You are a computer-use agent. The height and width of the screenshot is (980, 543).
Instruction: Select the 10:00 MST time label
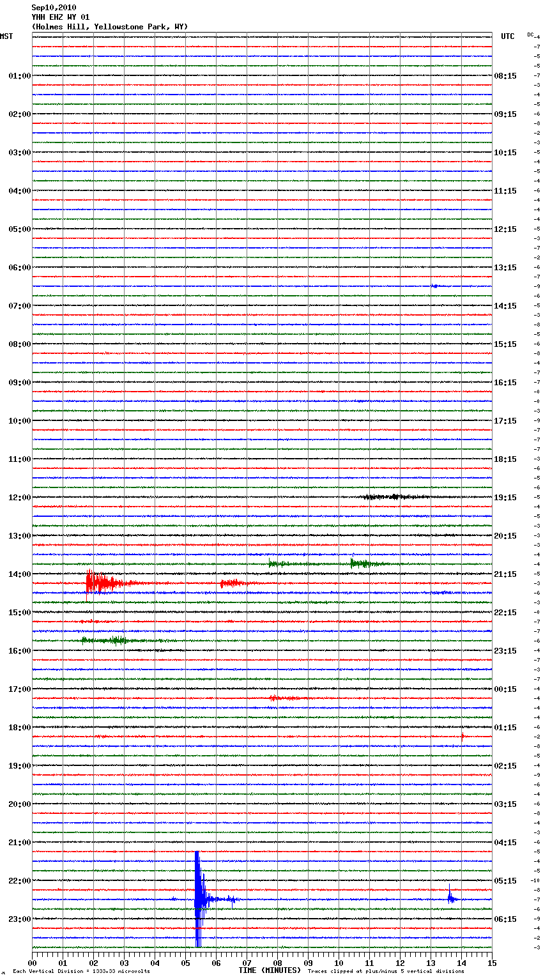pyautogui.click(x=19, y=421)
